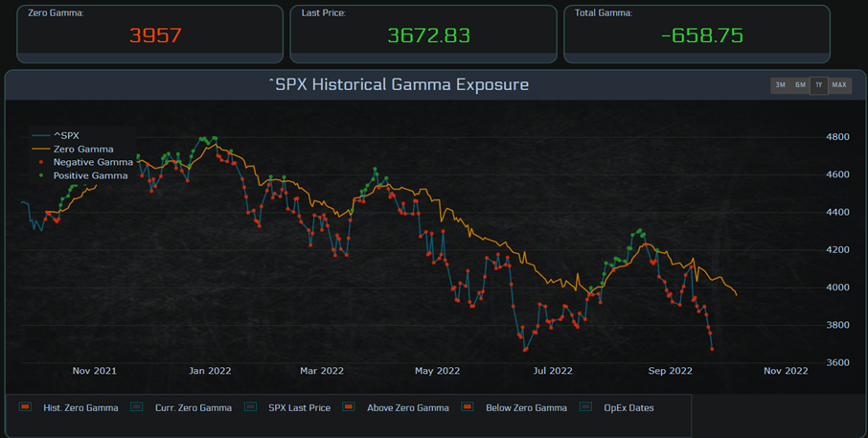Click the 4800 y-axis label
868x438 pixels.
(837, 137)
